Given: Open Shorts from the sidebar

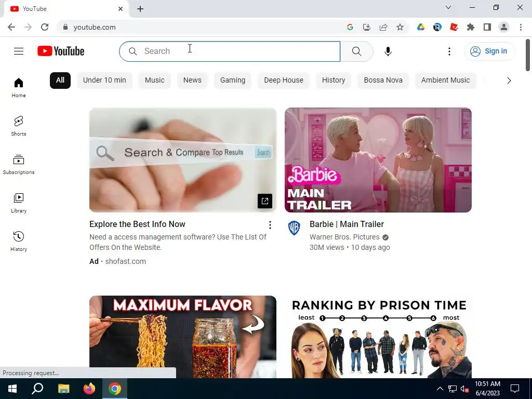Looking at the screenshot, I should (x=19, y=126).
